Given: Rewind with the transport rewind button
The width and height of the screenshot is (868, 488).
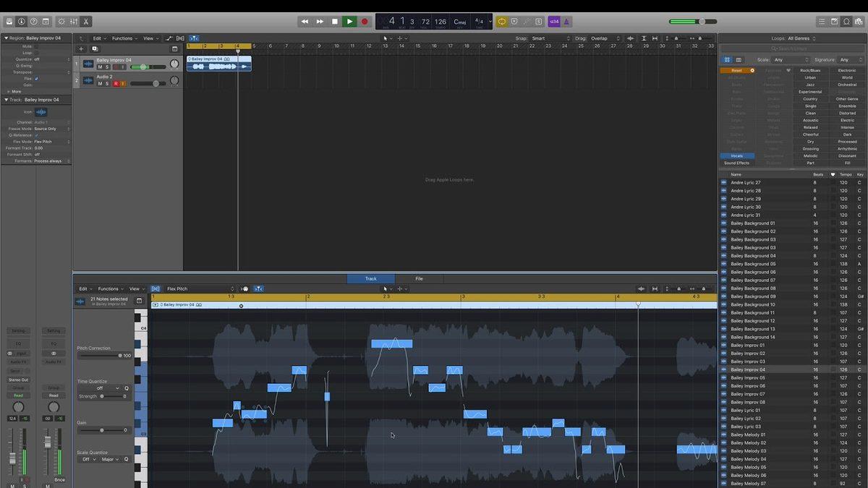Looking at the screenshot, I should tap(305, 22).
